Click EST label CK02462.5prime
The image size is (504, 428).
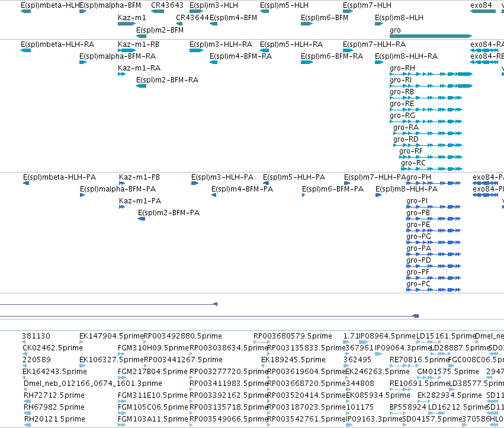point(53,348)
